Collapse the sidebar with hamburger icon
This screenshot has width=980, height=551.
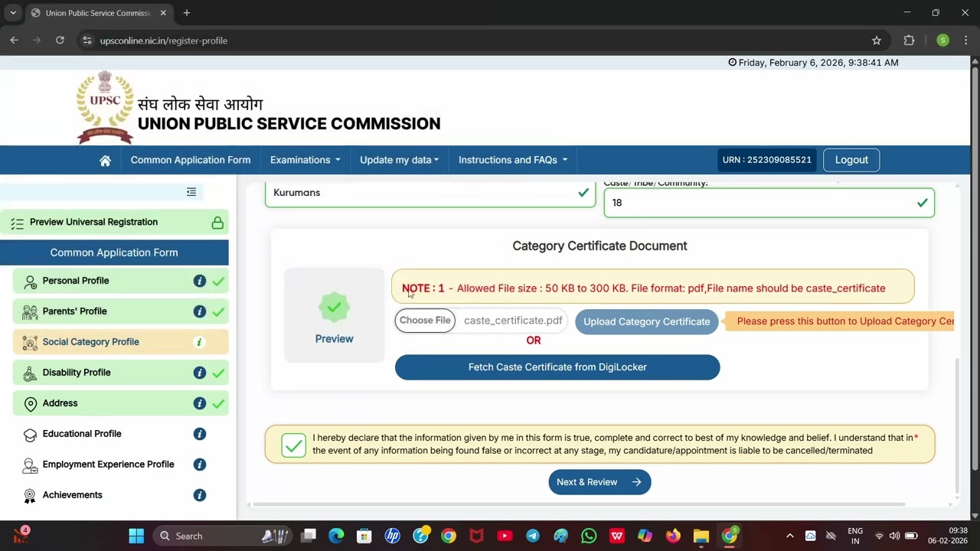(191, 192)
